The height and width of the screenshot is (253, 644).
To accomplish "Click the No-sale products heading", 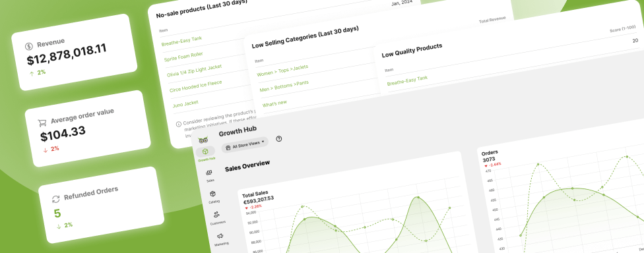I will click(202, 9).
